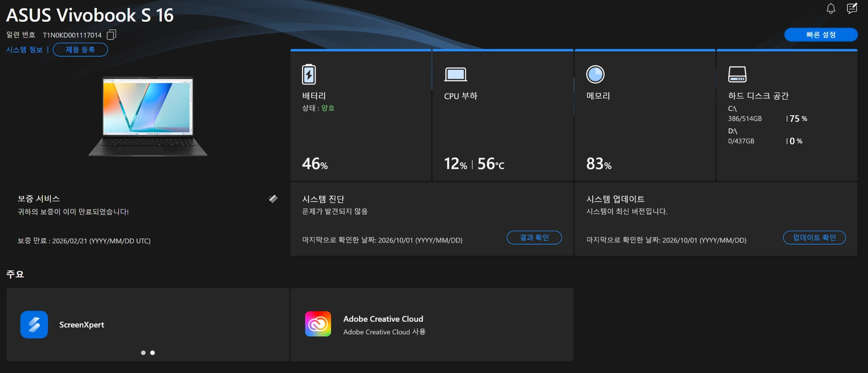Click the ASUS Vivobook S 16 title
Screen dimensions: 868x373
[x=90, y=15]
